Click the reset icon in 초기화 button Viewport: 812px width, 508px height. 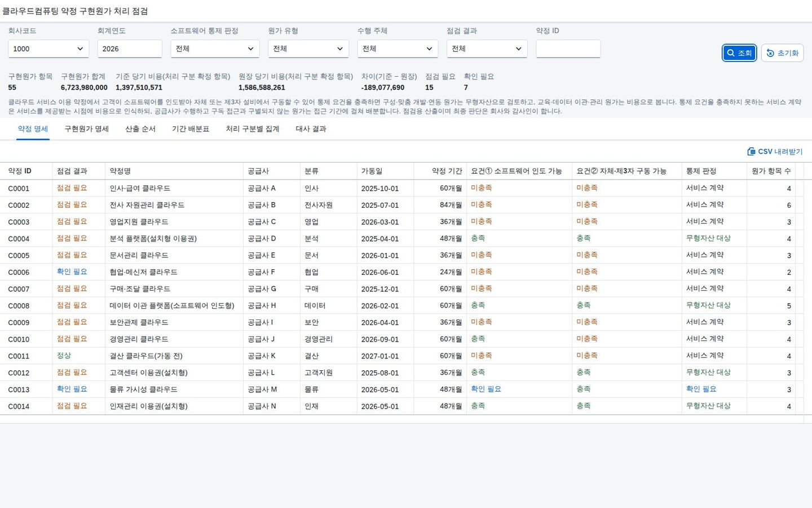coord(770,53)
